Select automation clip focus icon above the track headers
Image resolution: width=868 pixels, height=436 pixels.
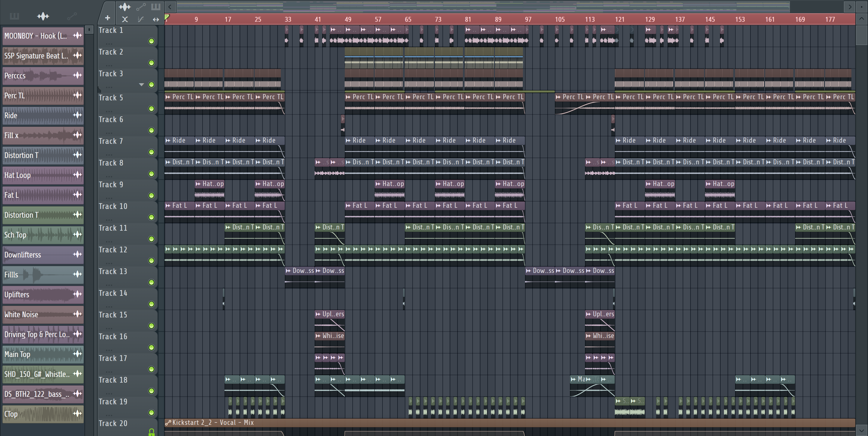(x=141, y=7)
